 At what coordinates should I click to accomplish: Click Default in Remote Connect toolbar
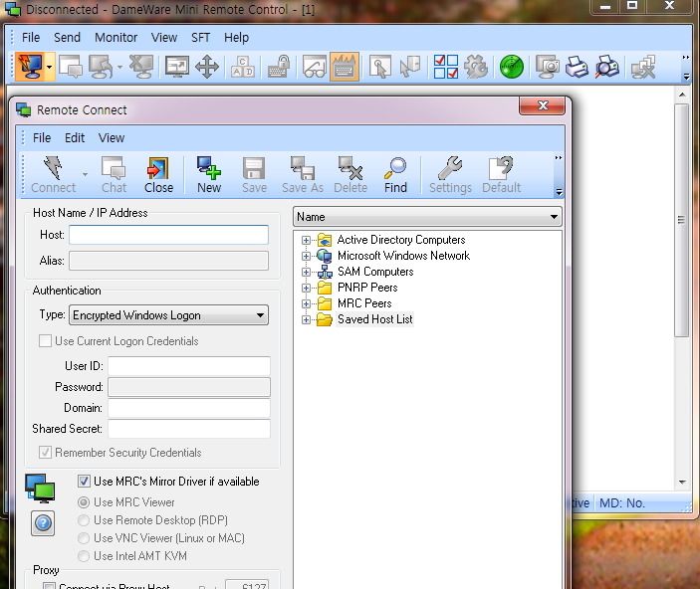501,174
